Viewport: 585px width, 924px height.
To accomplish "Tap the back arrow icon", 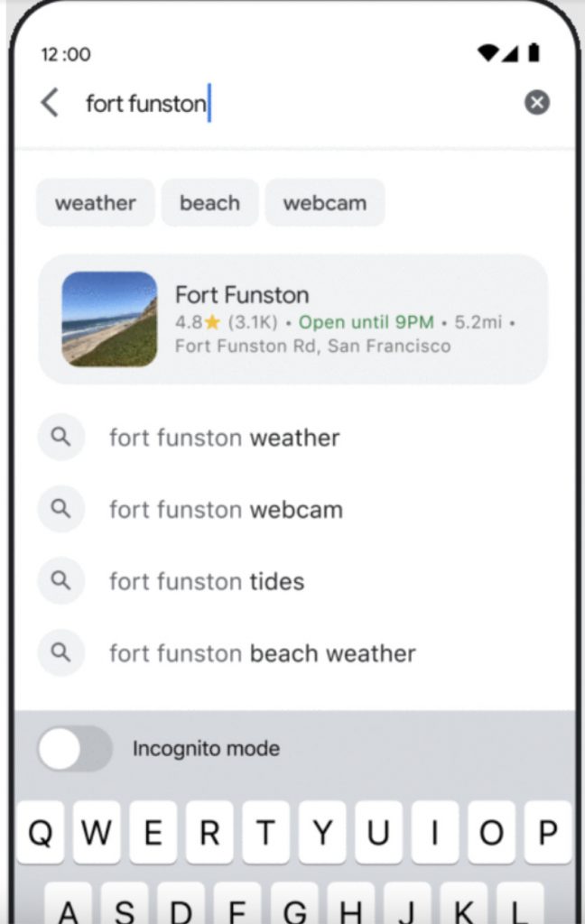I will point(50,103).
